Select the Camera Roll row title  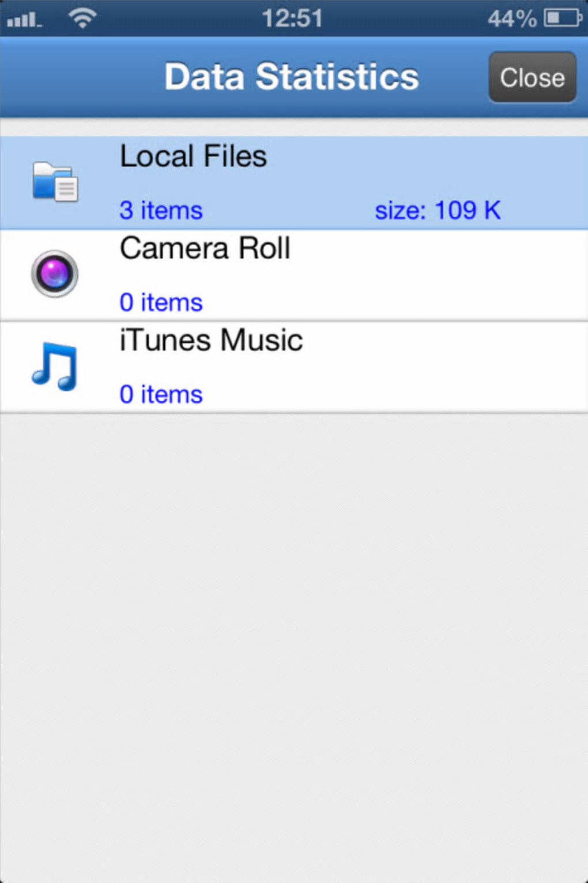pos(205,248)
